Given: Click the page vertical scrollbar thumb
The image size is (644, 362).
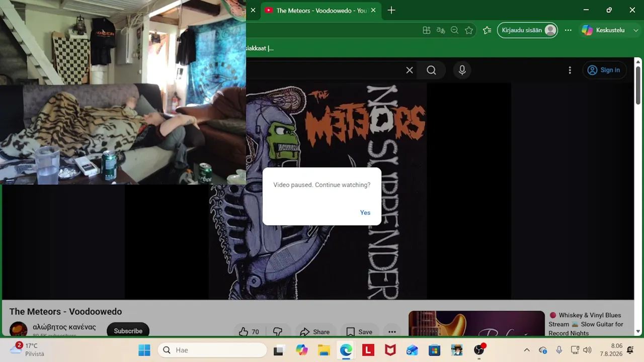Looking at the screenshot, I should coord(638,85).
